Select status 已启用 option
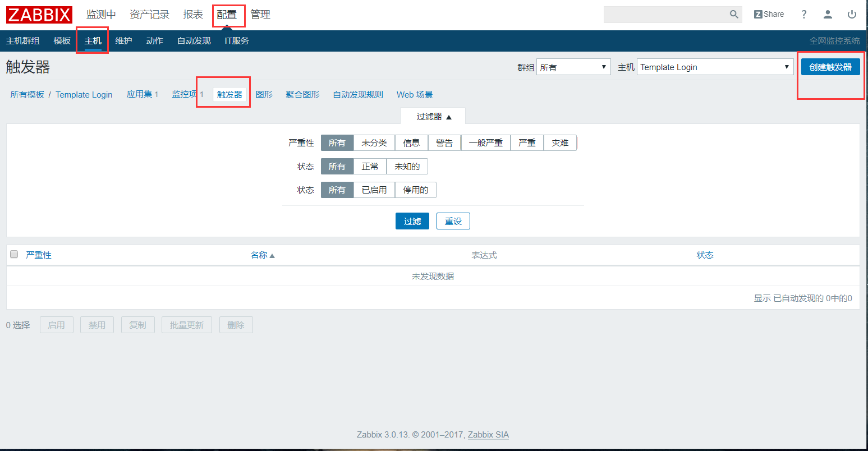This screenshot has height=451, width=868. point(374,190)
